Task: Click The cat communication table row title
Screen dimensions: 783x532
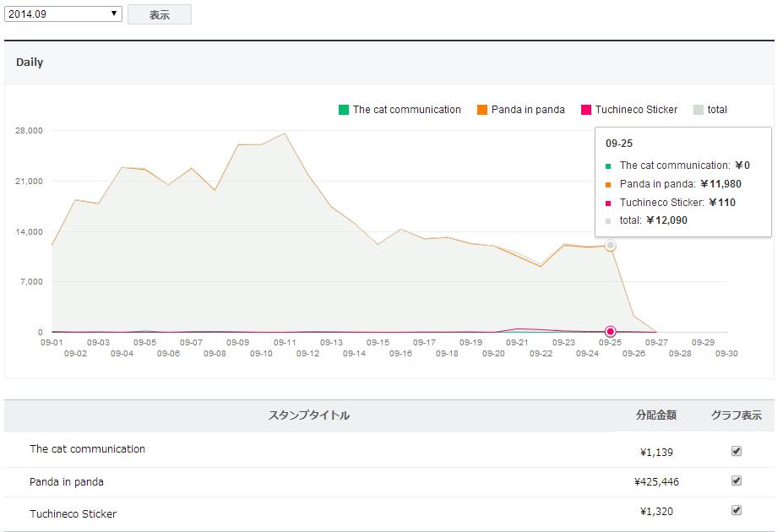Action: coord(87,449)
